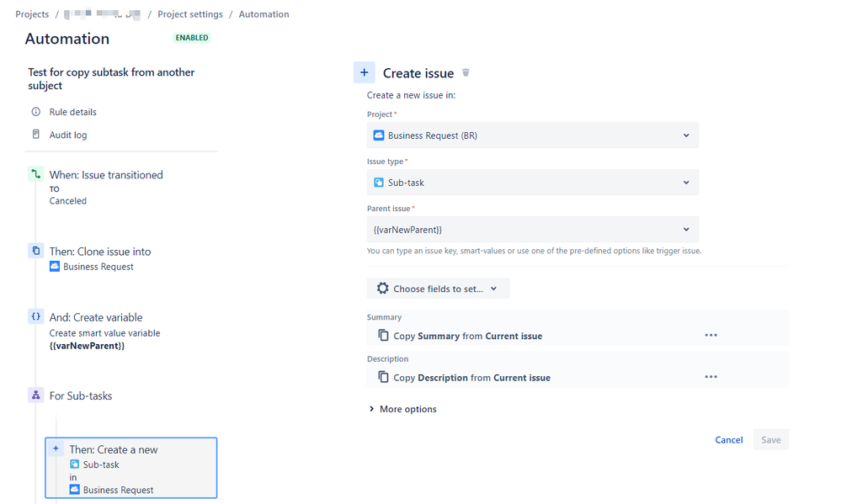Click the Business Request icon under Clone issue into

[x=55, y=266]
